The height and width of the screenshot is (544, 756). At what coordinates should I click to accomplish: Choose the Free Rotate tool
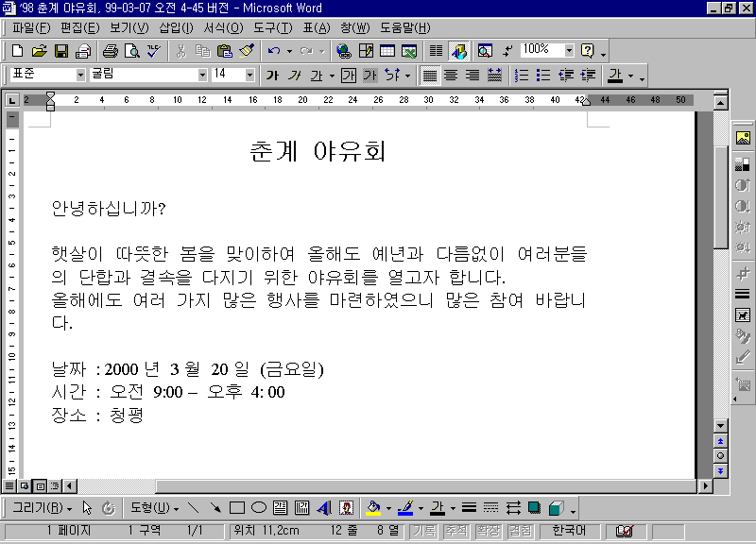[109, 508]
